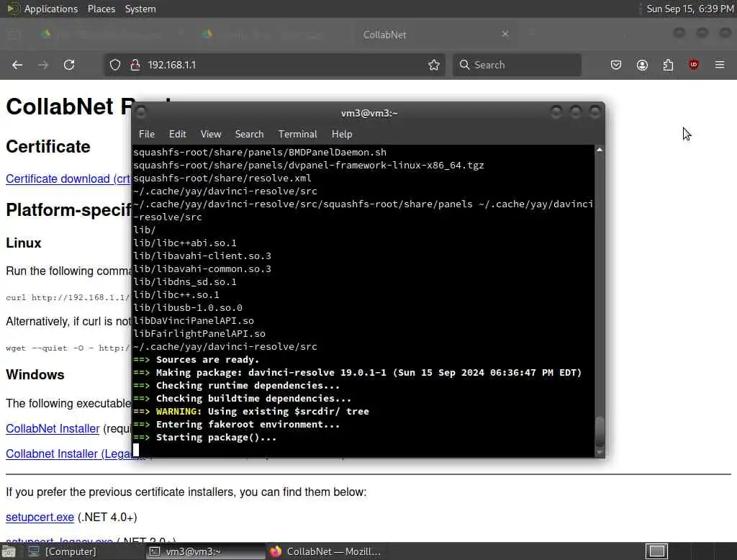Open the terminal File menu
The width and height of the screenshot is (737, 560).
coord(147,134)
